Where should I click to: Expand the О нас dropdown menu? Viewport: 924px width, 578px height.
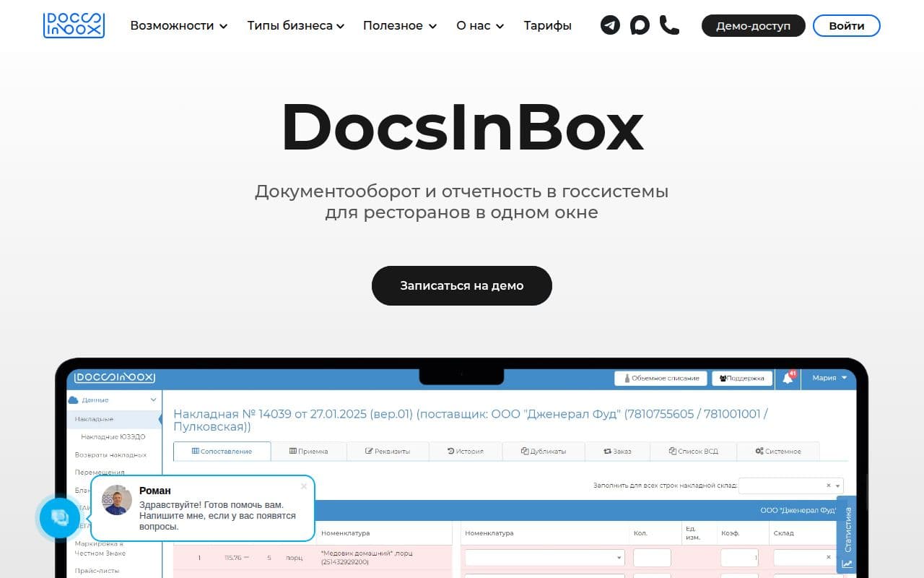point(480,25)
